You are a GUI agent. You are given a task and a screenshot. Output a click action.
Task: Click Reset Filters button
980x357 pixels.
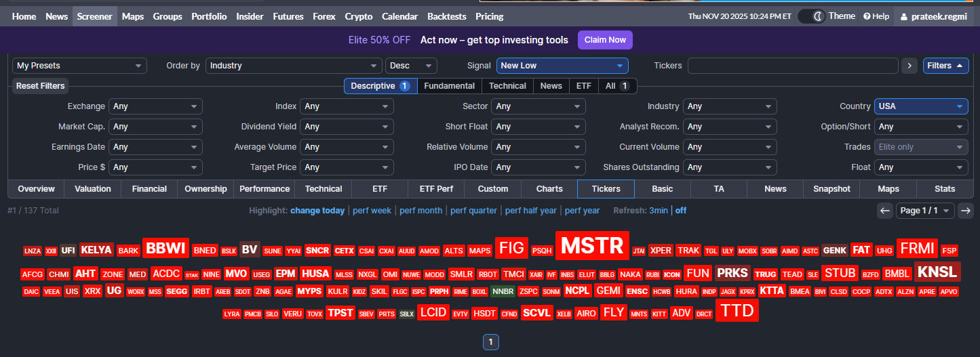(41, 86)
